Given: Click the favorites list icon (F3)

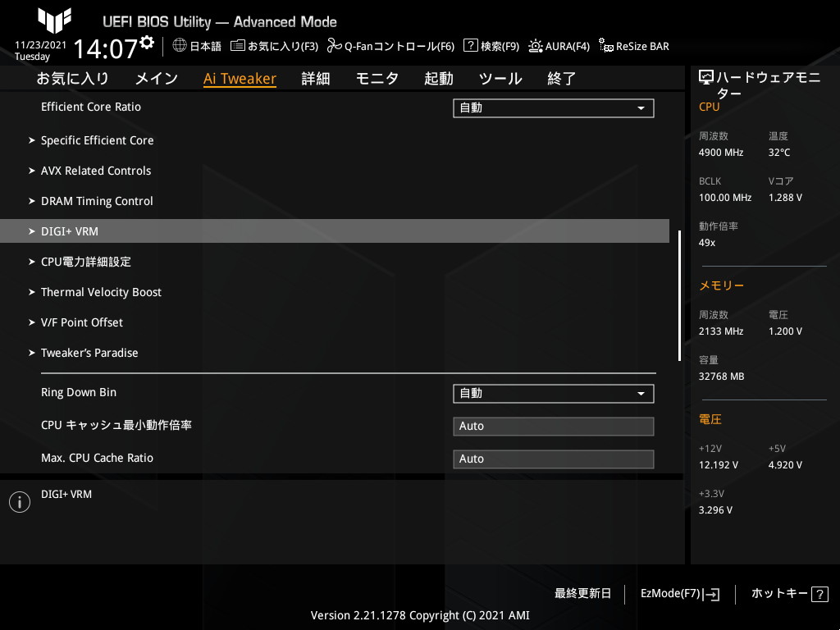Looking at the screenshot, I should tap(237, 46).
